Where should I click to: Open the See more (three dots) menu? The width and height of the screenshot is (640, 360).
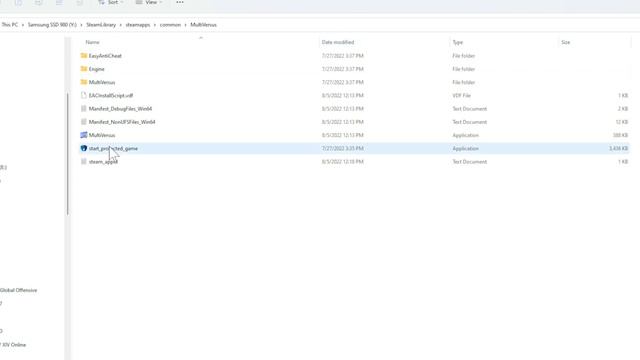(180, 2)
